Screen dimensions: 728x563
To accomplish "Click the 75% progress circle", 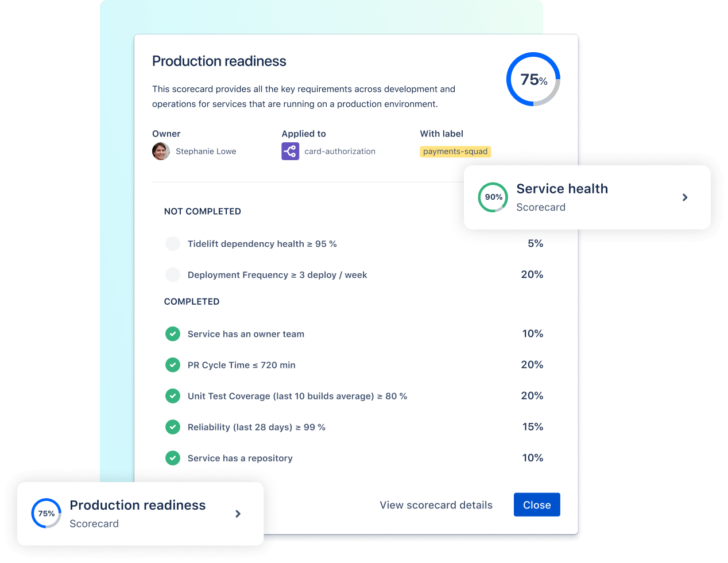I will (x=533, y=79).
